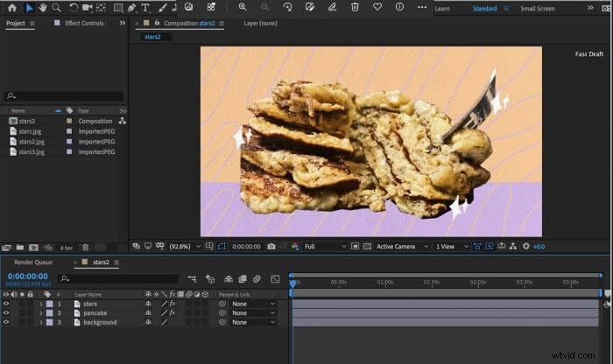Select the Pan Behind anchor point tool
This screenshot has height=364, width=613.
pyautogui.click(x=101, y=7)
